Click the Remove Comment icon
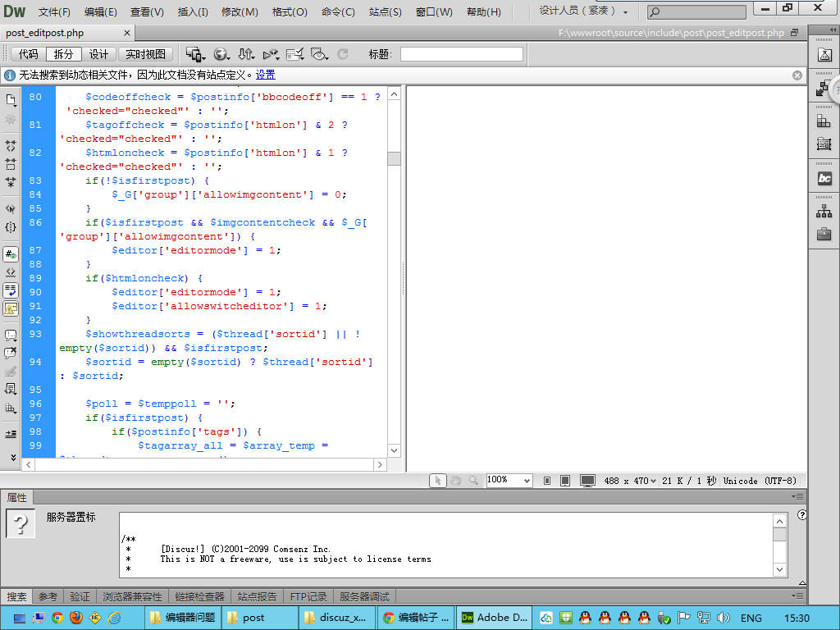Viewport: 840px width, 630px height. click(11, 354)
